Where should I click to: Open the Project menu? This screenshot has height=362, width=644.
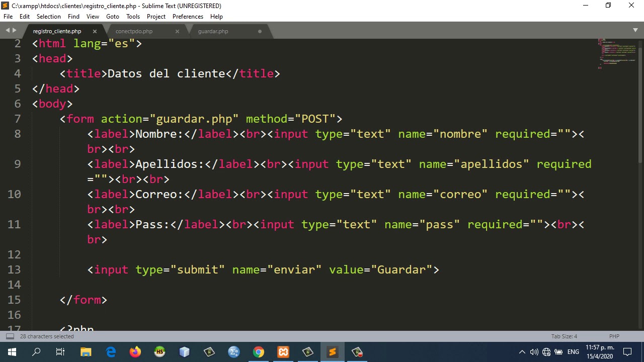(156, 17)
